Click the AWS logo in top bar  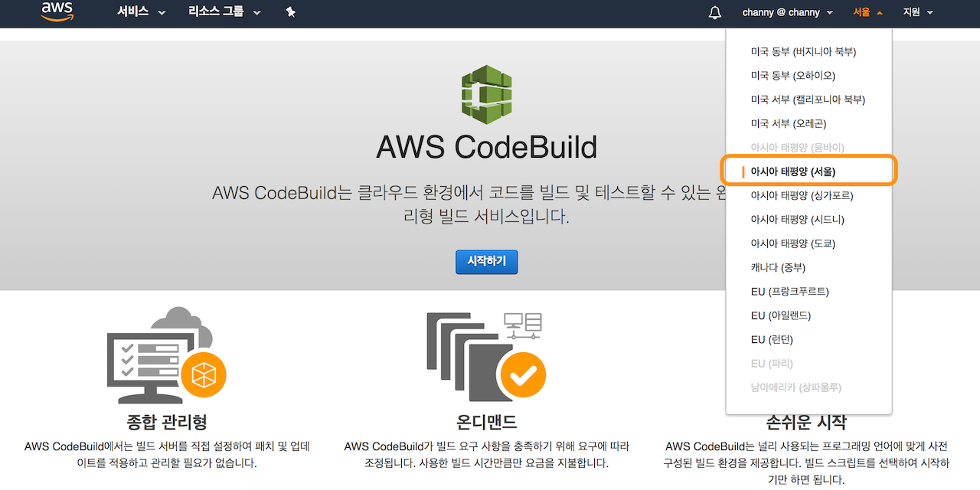(x=57, y=11)
